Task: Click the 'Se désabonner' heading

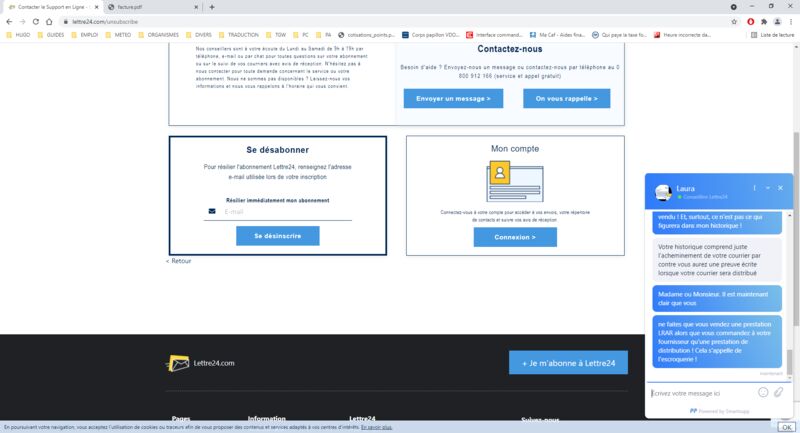Action: point(278,150)
